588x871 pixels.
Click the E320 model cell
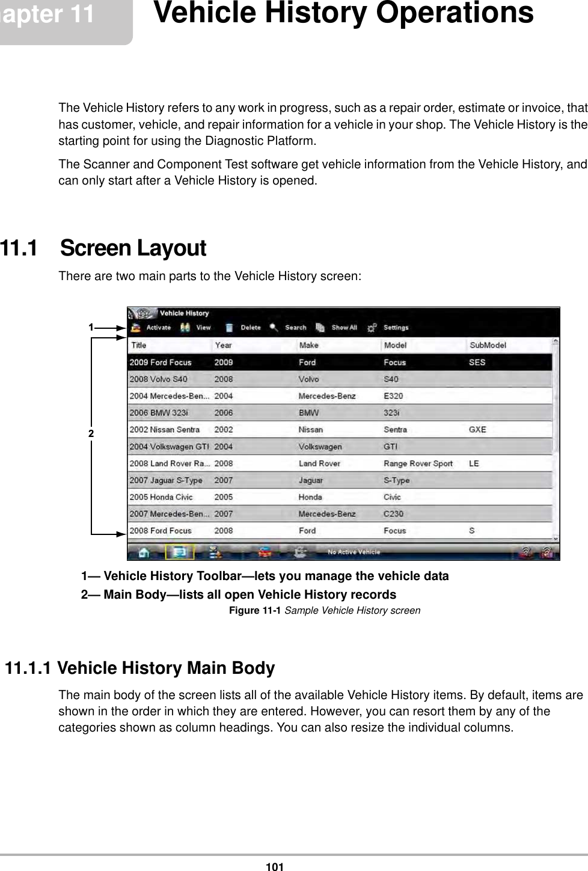click(394, 396)
